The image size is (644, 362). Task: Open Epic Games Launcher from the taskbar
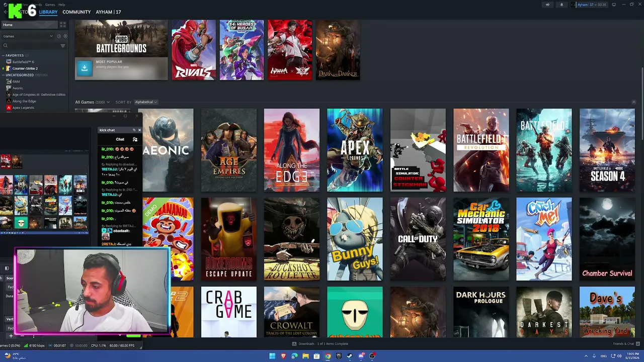pos(339,356)
